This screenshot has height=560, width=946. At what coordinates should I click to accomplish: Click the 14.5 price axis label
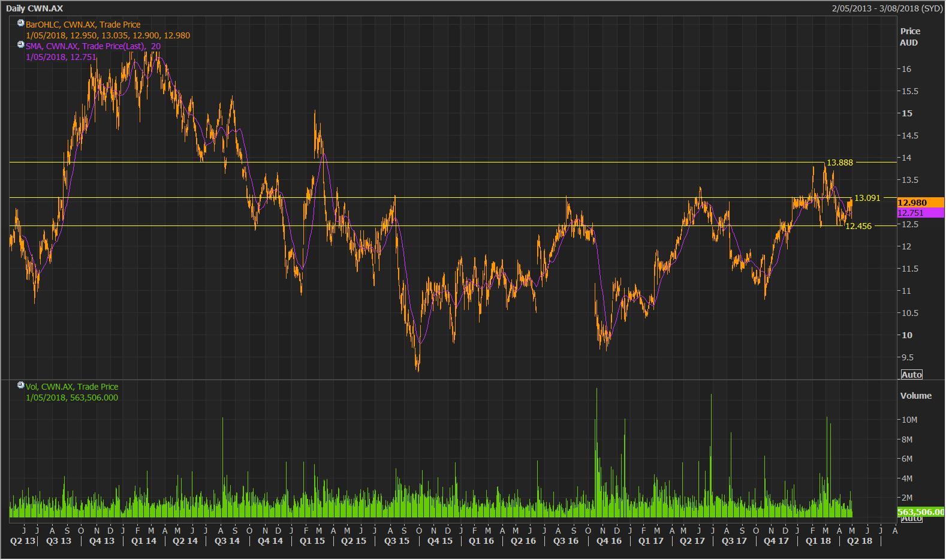(910, 136)
